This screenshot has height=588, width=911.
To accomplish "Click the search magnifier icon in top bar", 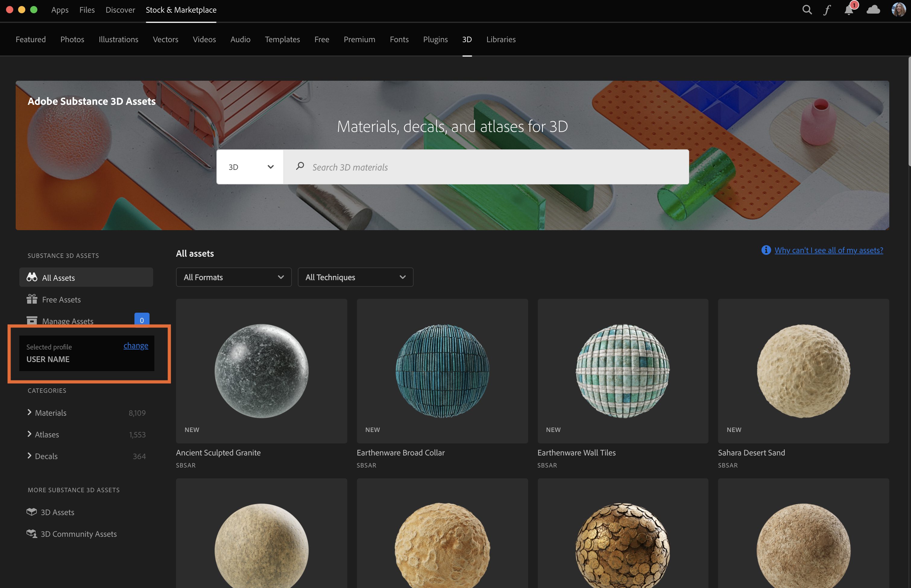I will 807,10.
